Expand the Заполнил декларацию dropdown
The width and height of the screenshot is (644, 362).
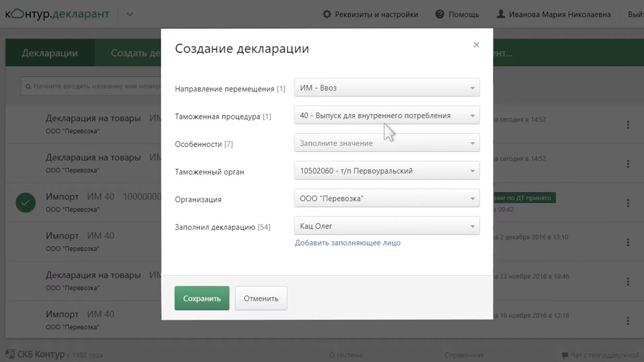tap(386, 226)
